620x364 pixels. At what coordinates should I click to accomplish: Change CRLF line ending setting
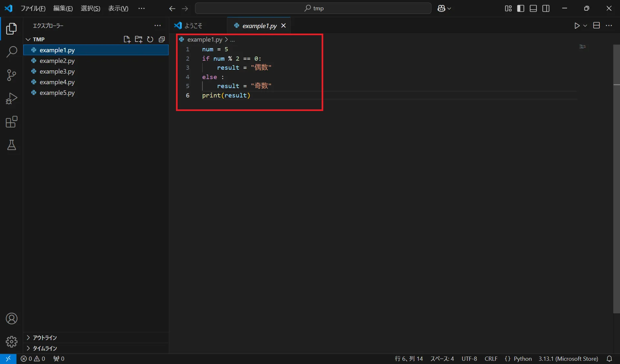491,359
